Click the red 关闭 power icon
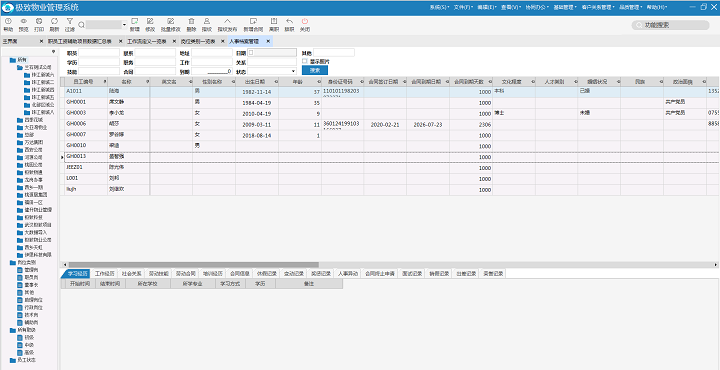Viewport: 720px width, 370px height. point(305,21)
